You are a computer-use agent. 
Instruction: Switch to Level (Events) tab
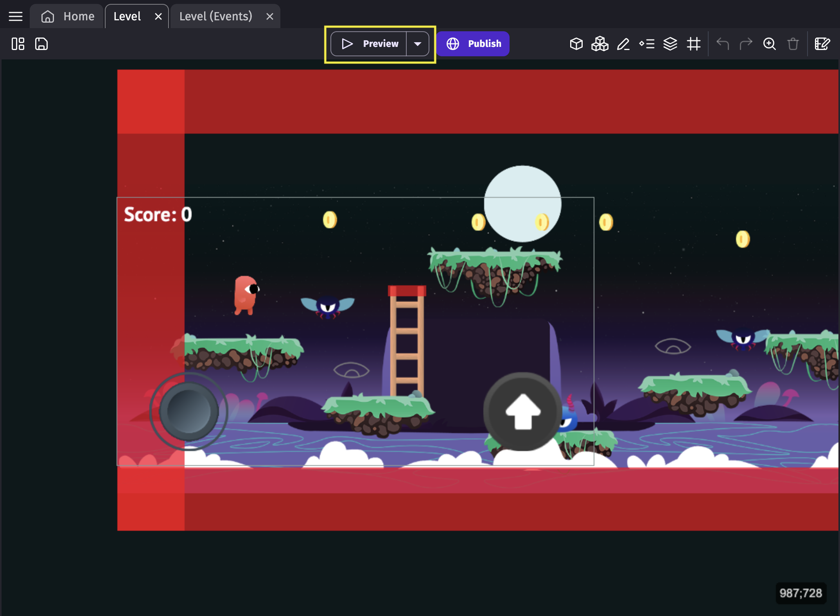tap(215, 16)
